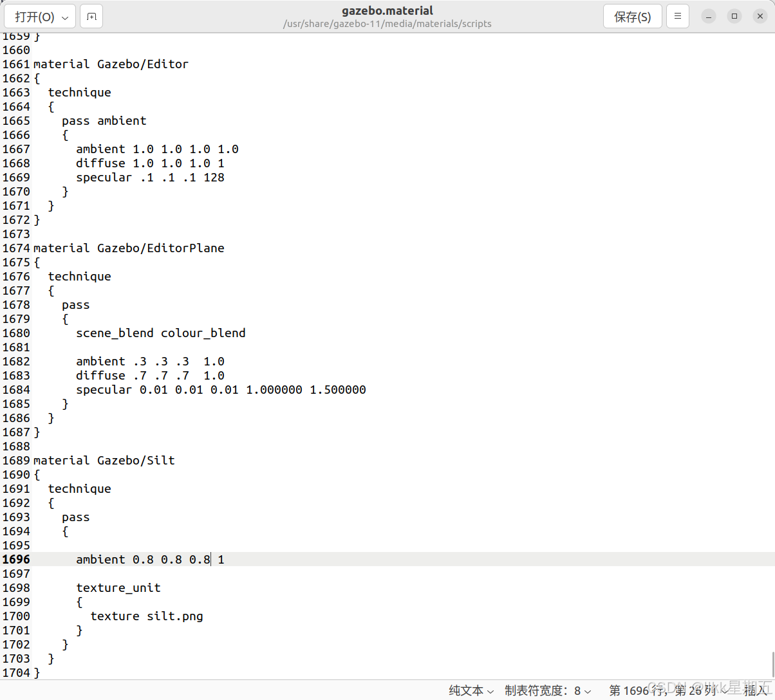Close the gazebo.material window
Screen dimensions: 775x700
(x=760, y=17)
